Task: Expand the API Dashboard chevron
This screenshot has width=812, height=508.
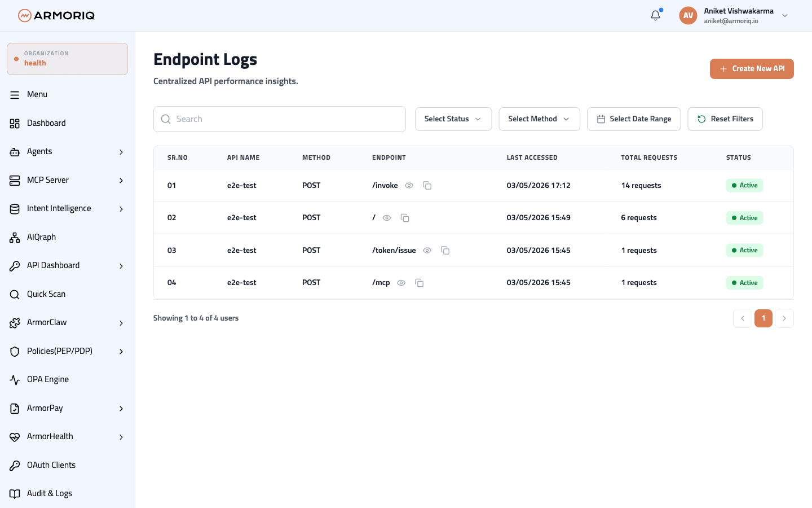Action: [121, 266]
